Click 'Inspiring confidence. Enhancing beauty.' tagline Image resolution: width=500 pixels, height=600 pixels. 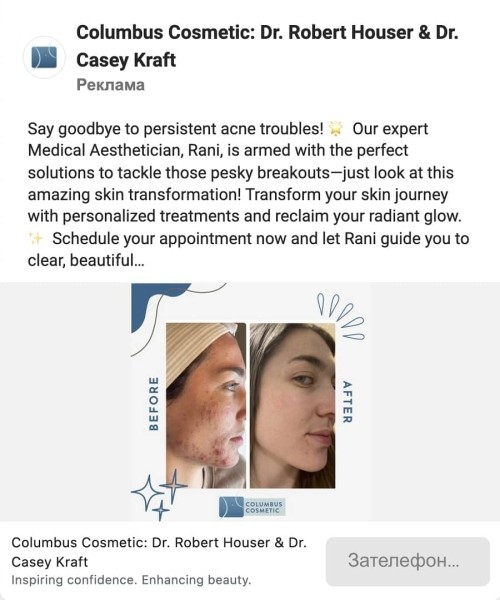pyautogui.click(x=131, y=580)
